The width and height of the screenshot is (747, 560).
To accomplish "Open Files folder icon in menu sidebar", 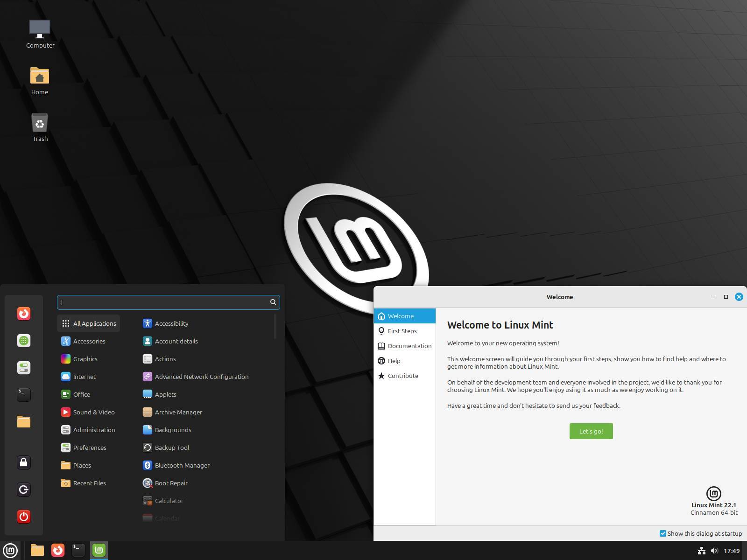I will (24, 422).
